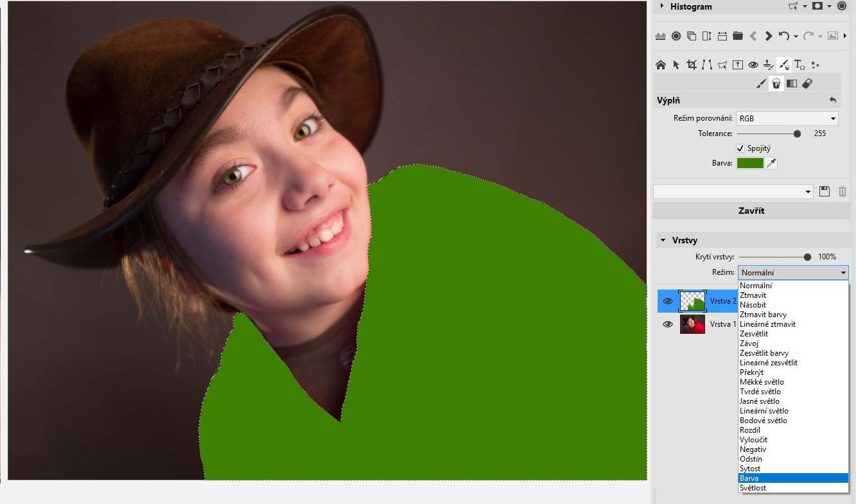Image resolution: width=856 pixels, height=504 pixels.
Task: Click the Tolerance slider
Action: pos(769,134)
